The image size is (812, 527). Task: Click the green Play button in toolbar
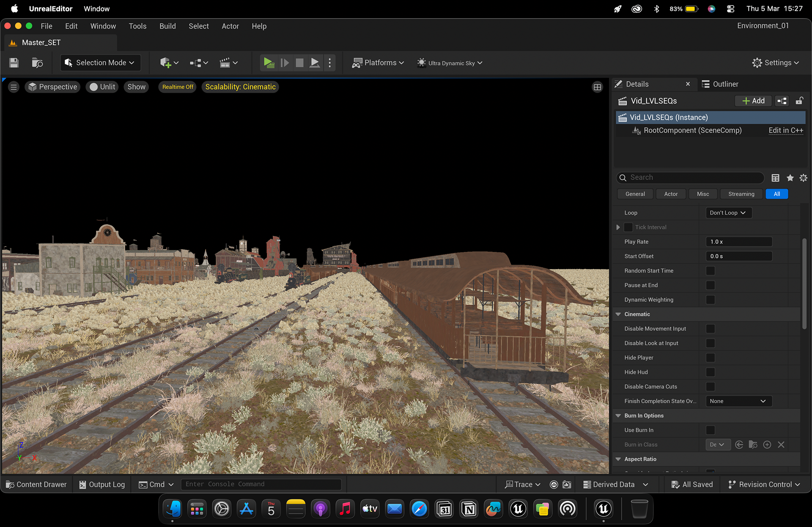(x=269, y=63)
